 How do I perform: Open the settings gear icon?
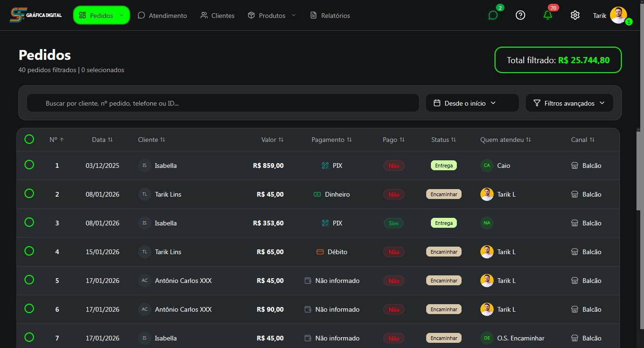[575, 15]
